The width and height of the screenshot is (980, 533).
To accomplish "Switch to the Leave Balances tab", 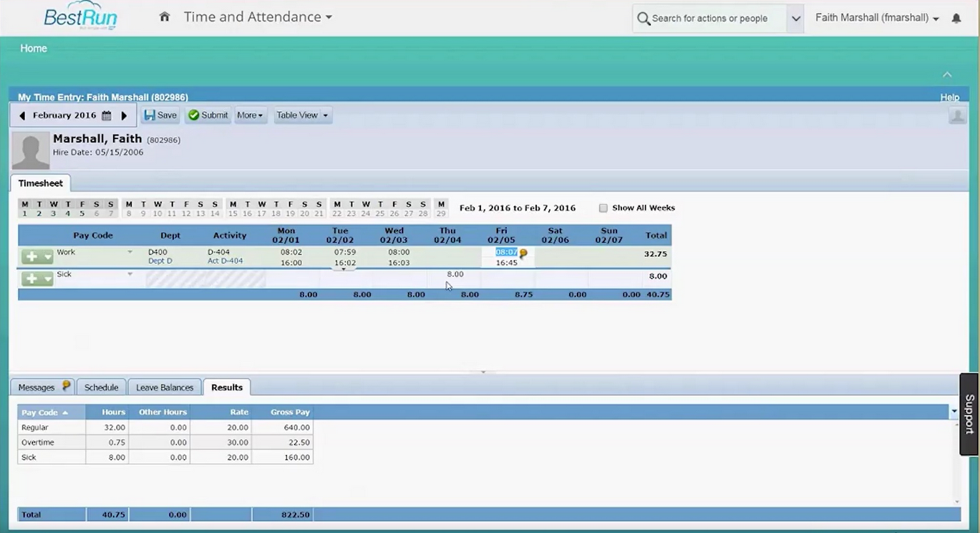I will click(x=165, y=388).
